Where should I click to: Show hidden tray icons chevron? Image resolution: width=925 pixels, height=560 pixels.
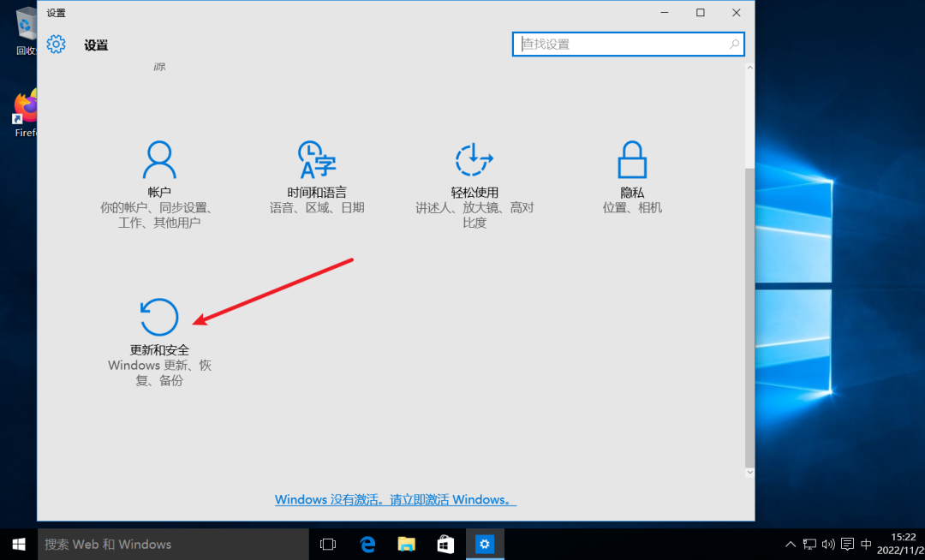point(791,544)
